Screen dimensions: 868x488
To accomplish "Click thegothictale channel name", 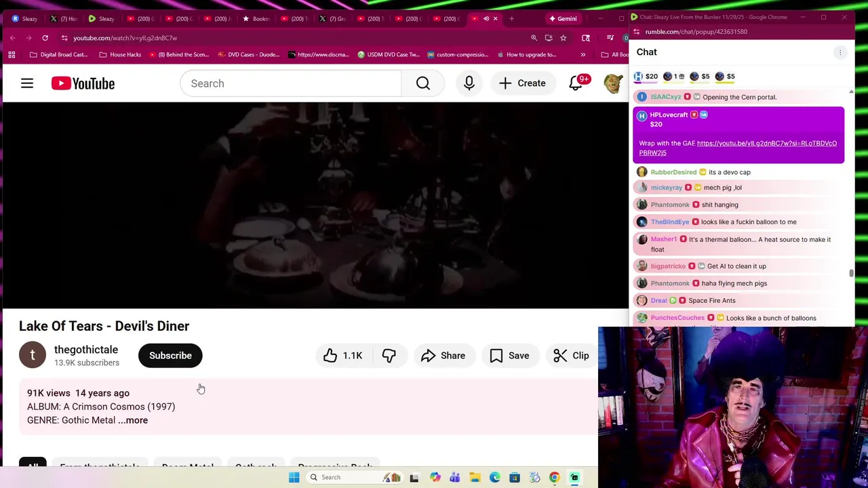I will (86, 350).
